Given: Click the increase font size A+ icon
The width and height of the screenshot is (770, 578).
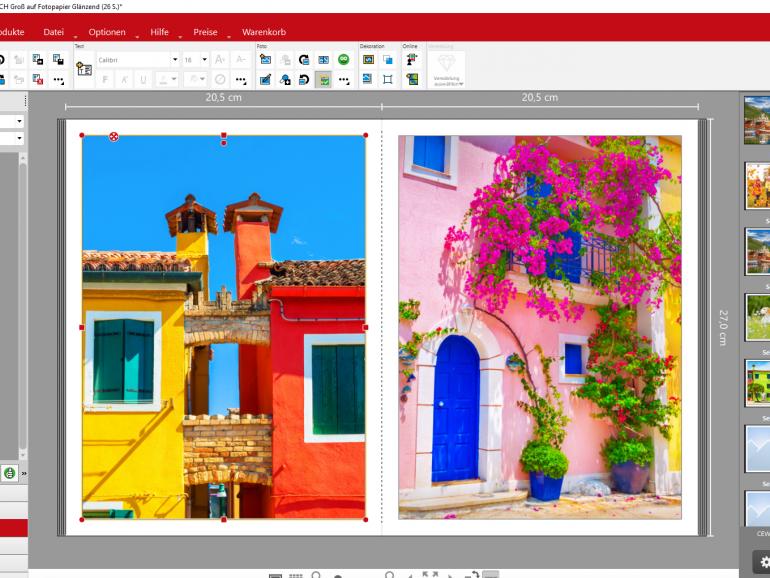Looking at the screenshot, I should coord(220,60).
